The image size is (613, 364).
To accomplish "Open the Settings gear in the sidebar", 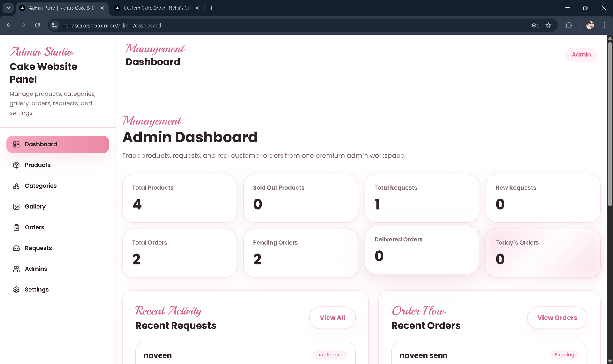I will 17,290.
